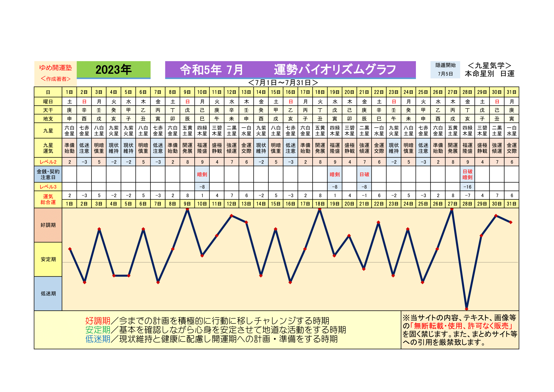Click the 日破 warning cell under 21日

click(364, 174)
